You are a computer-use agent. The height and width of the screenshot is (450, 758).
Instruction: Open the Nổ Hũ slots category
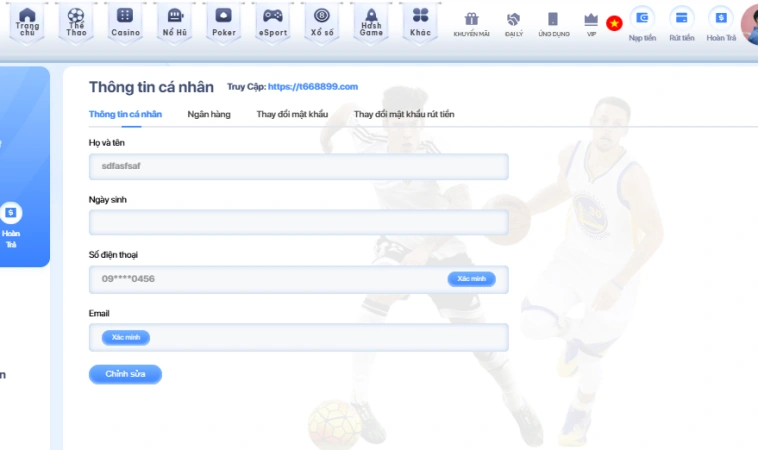[x=174, y=20]
